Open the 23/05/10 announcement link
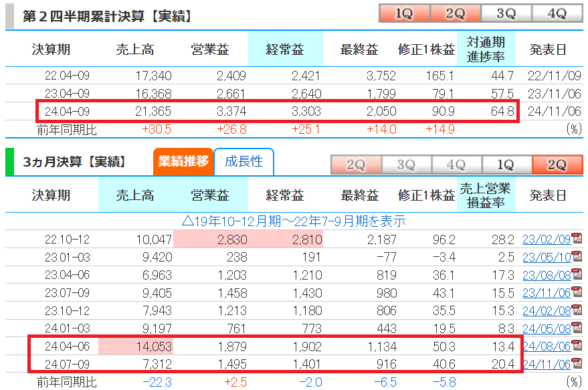 pyautogui.click(x=547, y=258)
